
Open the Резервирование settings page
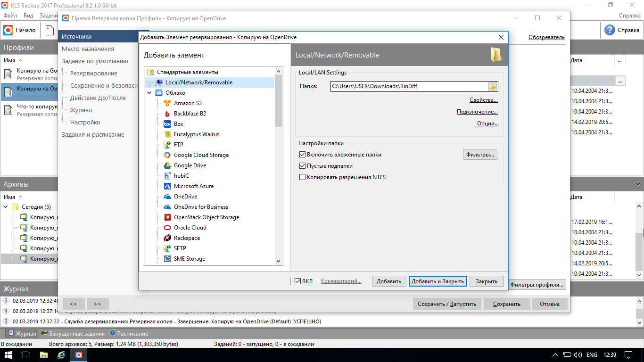click(94, 74)
